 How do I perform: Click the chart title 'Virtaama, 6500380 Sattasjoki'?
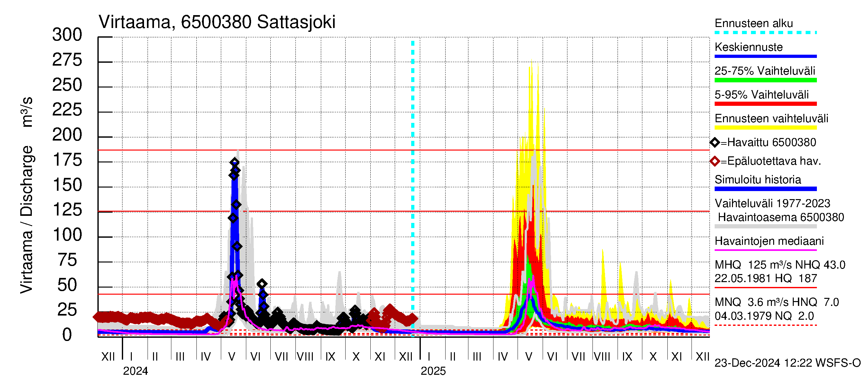[x=217, y=22]
